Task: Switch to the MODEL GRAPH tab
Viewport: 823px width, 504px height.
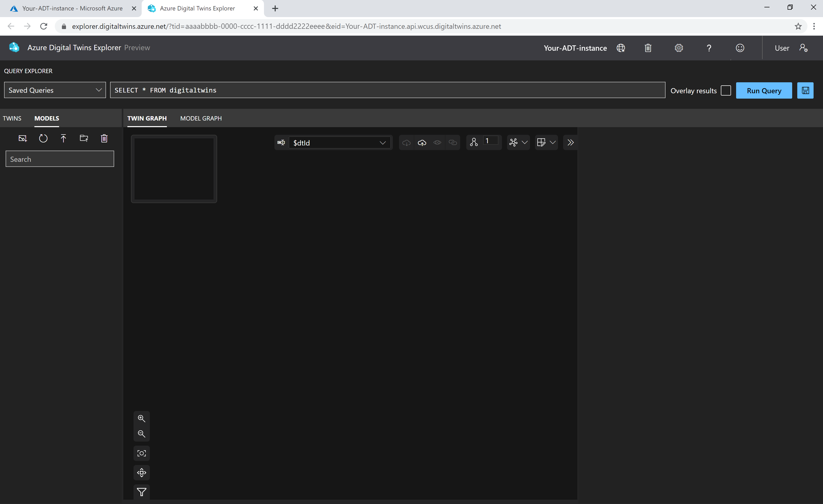Action: pos(201,118)
